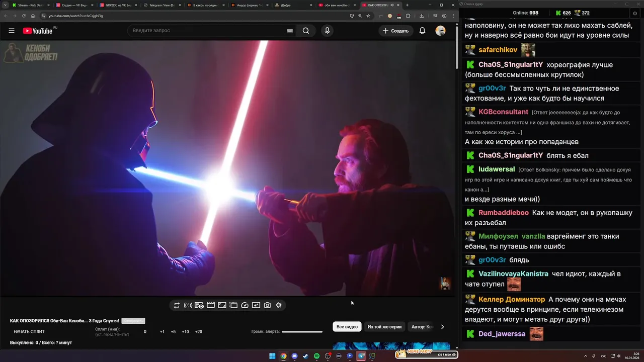Click username VazilinovayaKanistra in chat
Viewport: 644px width, 362px height.
point(513,274)
